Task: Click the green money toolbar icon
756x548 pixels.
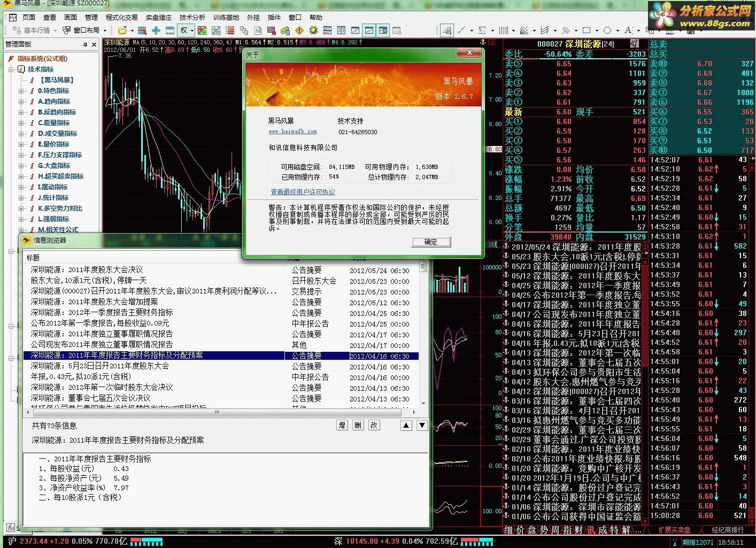Action: 286,30
